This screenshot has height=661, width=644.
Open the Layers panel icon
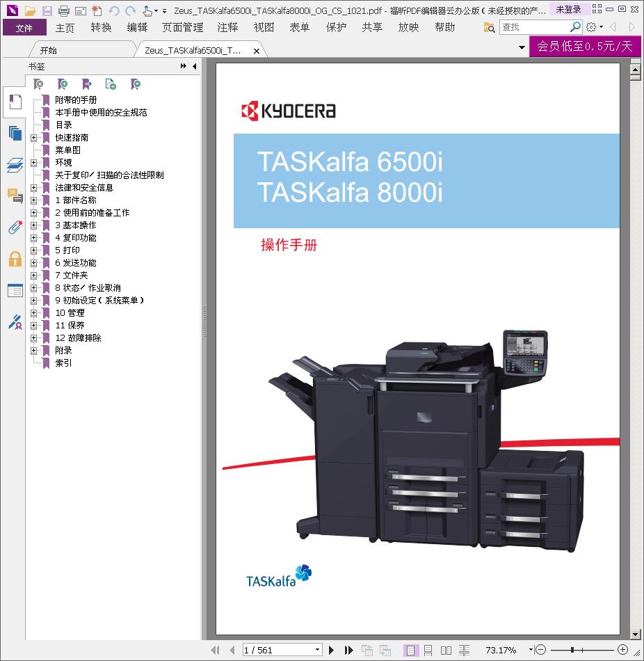(15, 165)
